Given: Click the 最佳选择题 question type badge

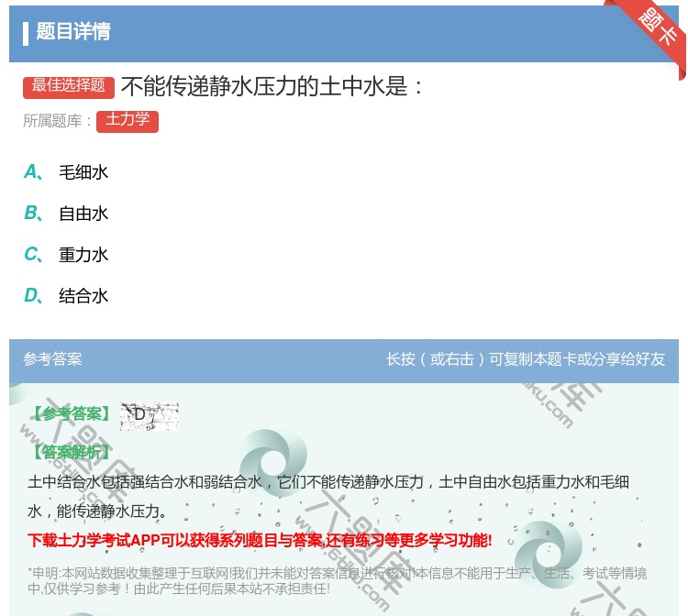Looking at the screenshot, I should coord(69,87).
